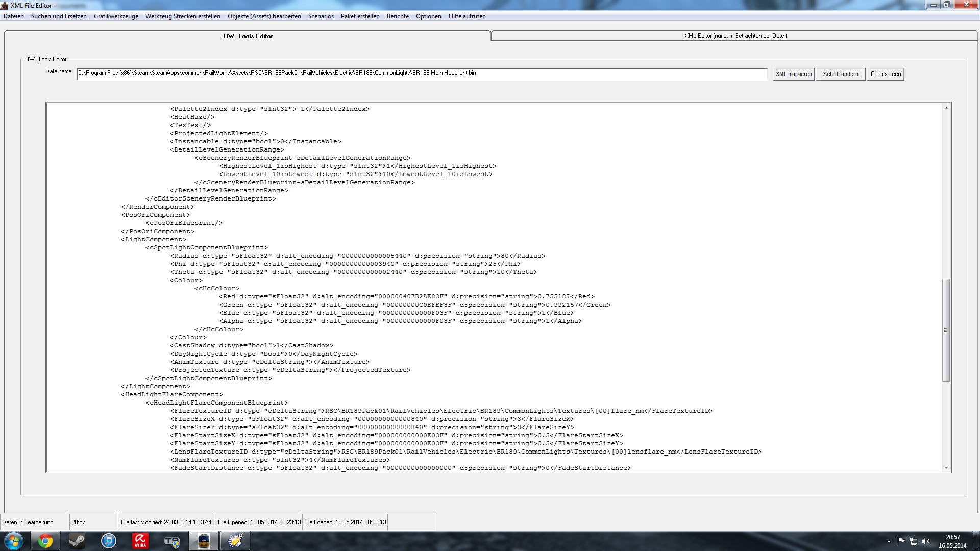Show hidden system tray icons
The image size is (980, 551).
pyautogui.click(x=889, y=541)
